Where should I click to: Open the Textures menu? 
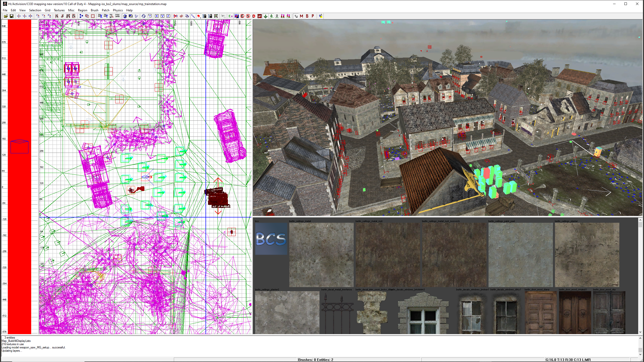coord(59,10)
